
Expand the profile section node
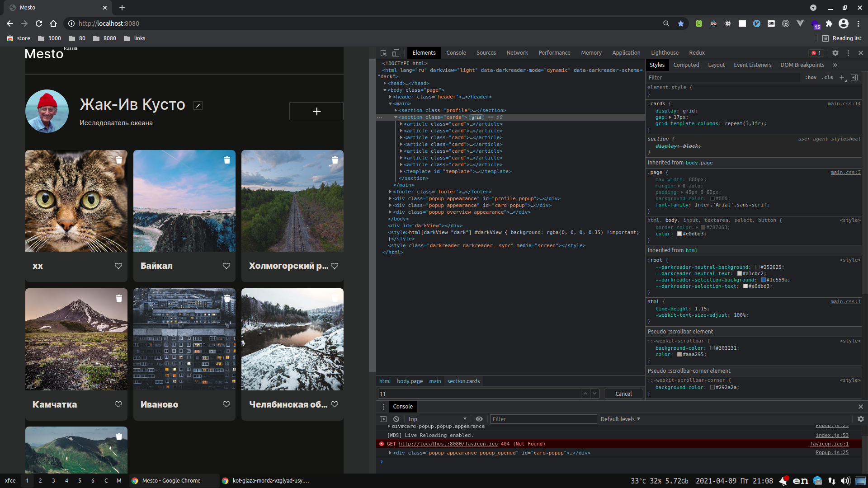(x=396, y=110)
